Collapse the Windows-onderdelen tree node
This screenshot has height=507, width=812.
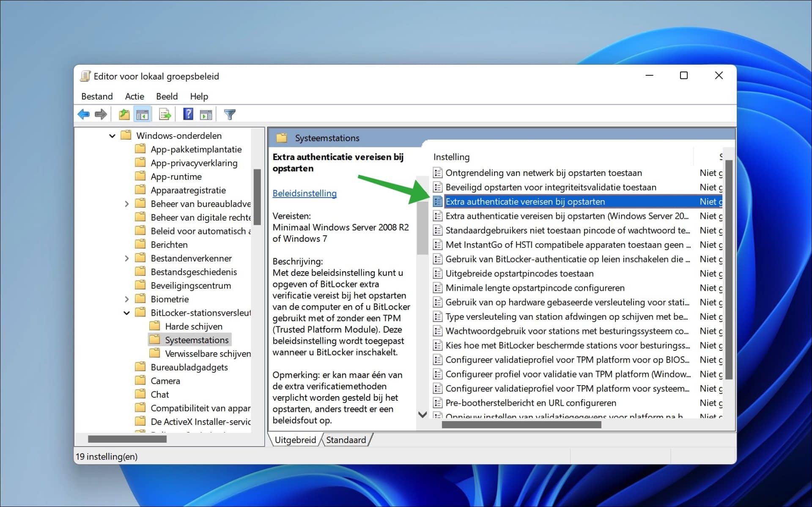tap(112, 135)
